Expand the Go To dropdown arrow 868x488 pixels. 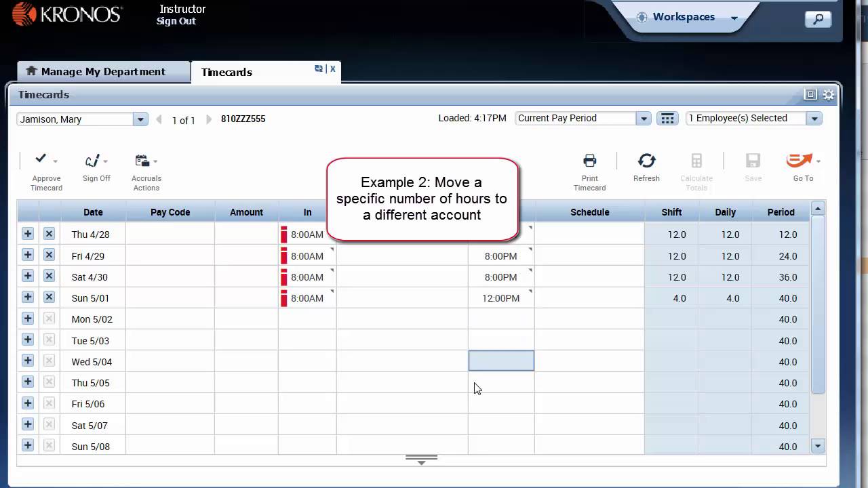818,162
